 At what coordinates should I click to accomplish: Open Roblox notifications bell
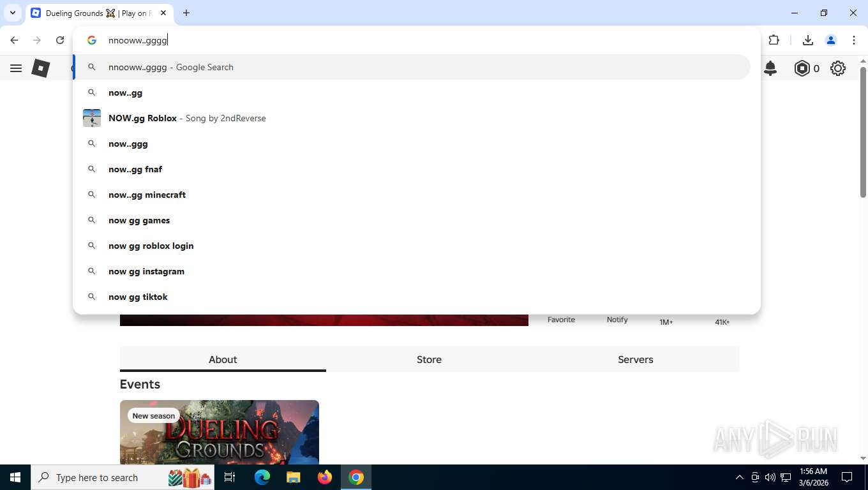point(770,68)
